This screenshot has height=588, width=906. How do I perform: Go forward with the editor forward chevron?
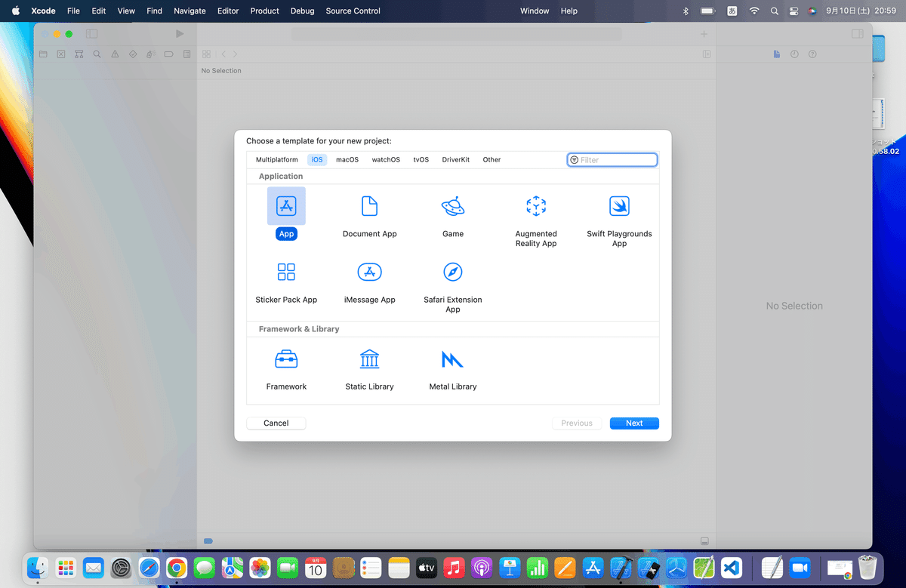pyautogui.click(x=235, y=54)
